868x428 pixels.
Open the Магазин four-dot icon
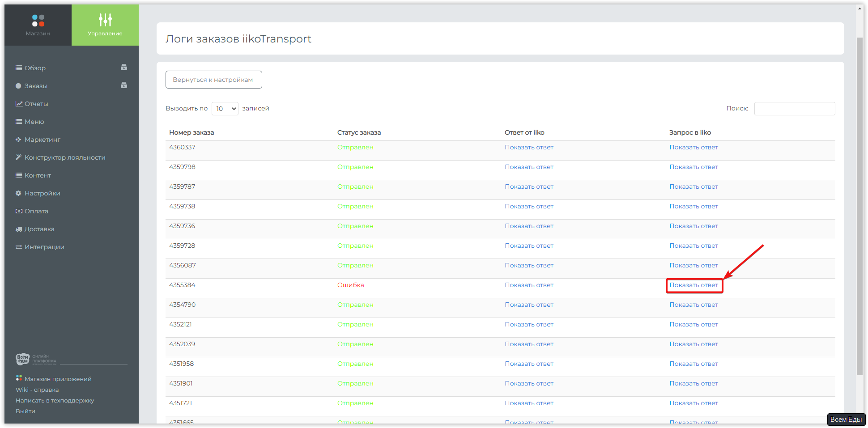pos(38,21)
